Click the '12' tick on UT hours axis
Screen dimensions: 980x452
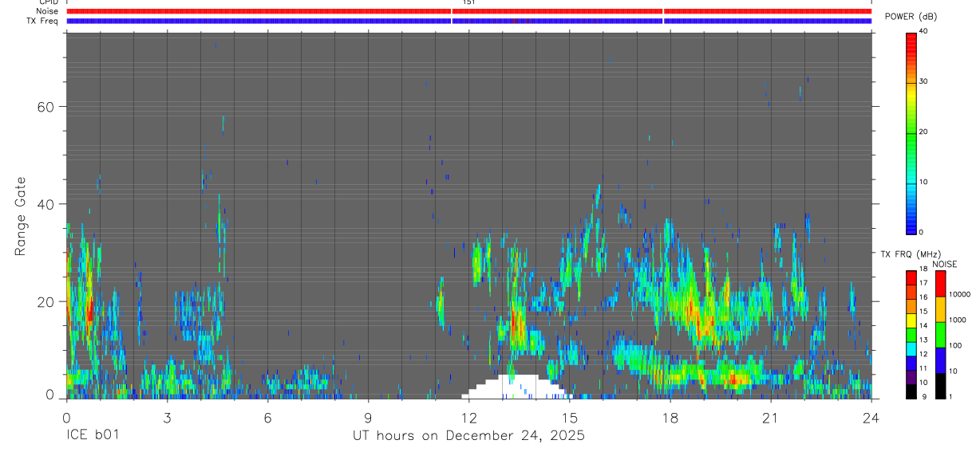[x=469, y=417]
